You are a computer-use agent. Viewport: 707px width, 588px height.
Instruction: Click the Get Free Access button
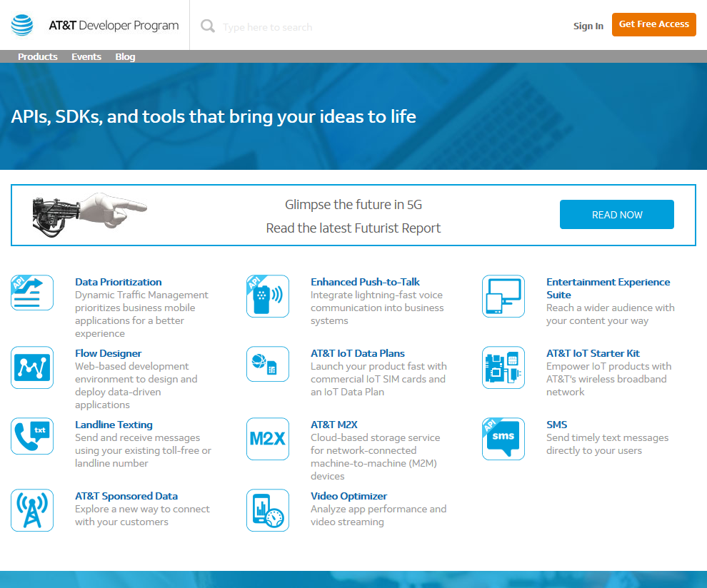(653, 24)
